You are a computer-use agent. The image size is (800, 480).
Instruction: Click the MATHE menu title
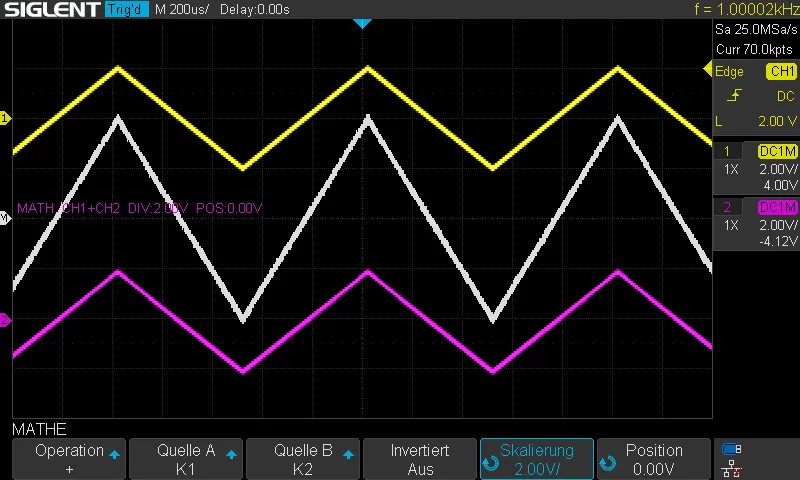click(x=39, y=429)
